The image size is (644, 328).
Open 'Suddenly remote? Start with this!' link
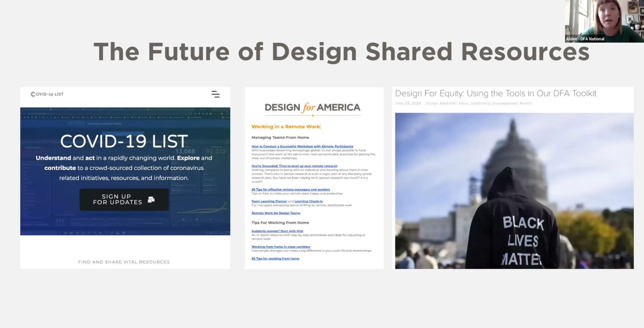277,231
